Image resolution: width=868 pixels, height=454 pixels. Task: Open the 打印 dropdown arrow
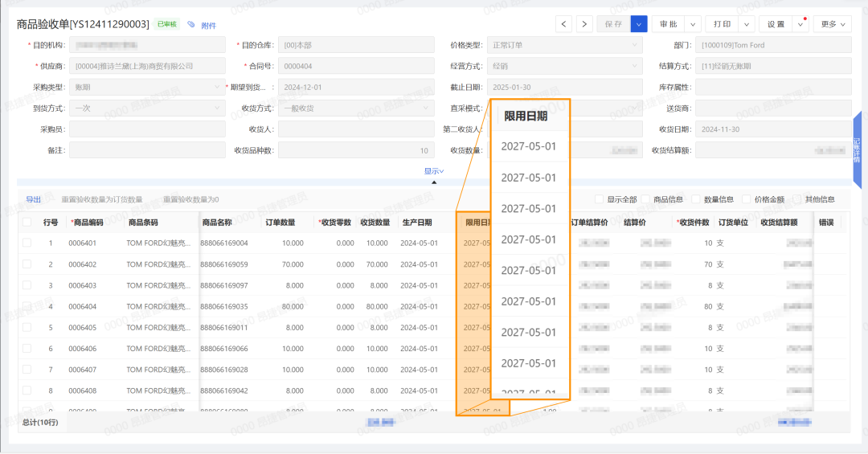point(747,24)
